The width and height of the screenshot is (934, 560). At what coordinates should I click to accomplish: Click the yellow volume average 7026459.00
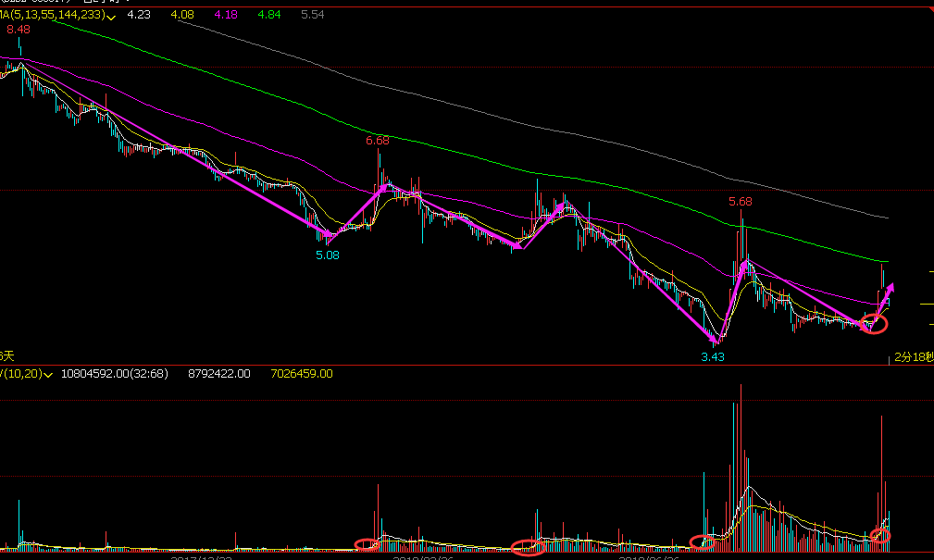tap(302, 374)
